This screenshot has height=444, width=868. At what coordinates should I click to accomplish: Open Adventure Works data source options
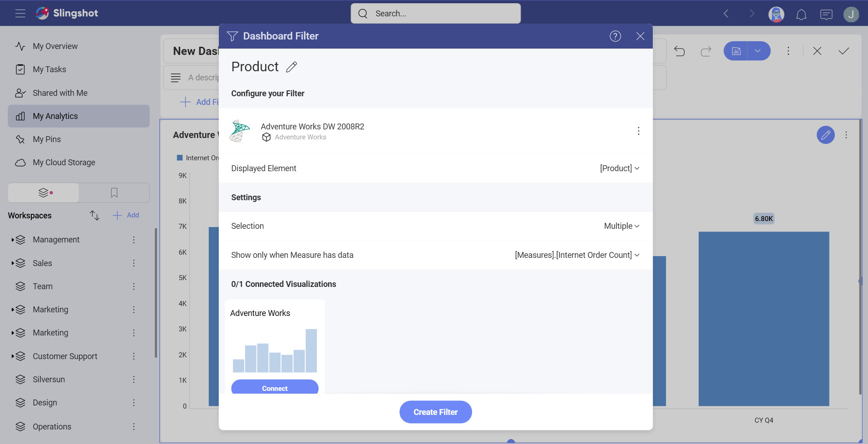[x=638, y=131]
